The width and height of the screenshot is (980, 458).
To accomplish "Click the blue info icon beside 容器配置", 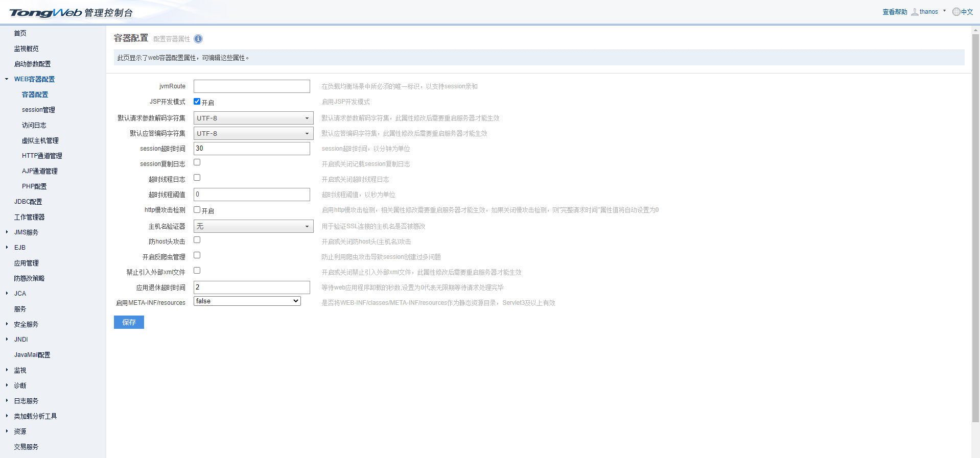I will (x=198, y=39).
